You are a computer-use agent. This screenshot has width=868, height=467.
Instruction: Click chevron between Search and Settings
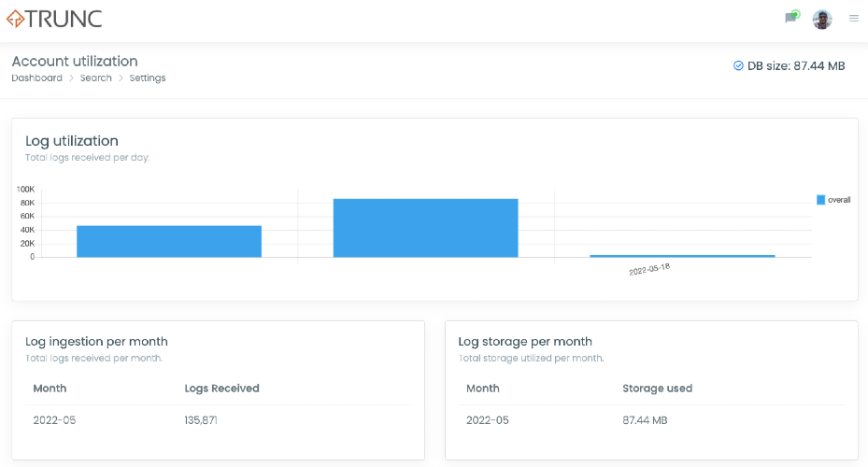coord(121,78)
